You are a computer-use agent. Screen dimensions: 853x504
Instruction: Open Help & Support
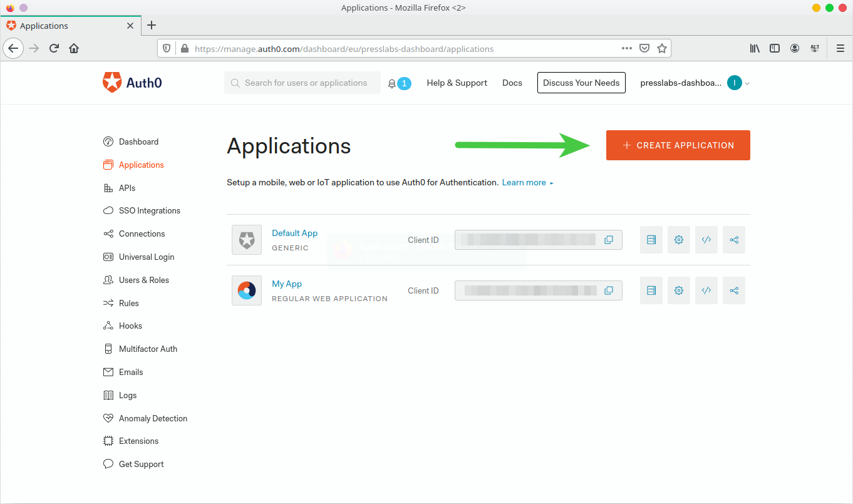coord(457,83)
